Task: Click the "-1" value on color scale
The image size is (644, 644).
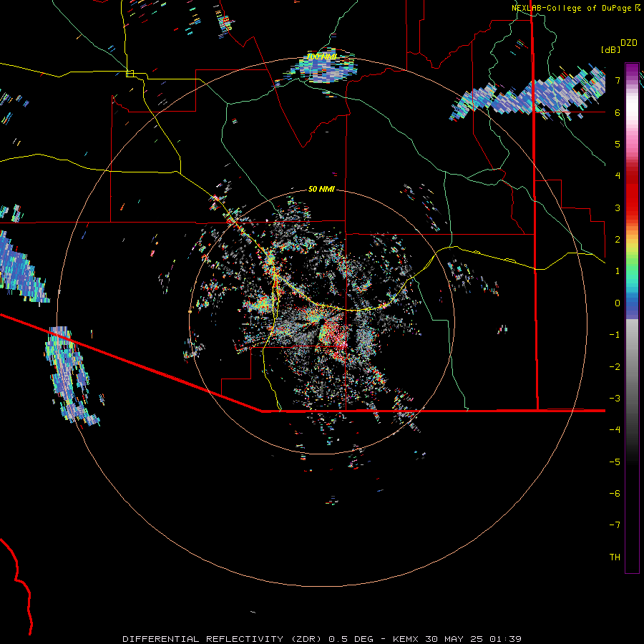Action: tap(615, 335)
